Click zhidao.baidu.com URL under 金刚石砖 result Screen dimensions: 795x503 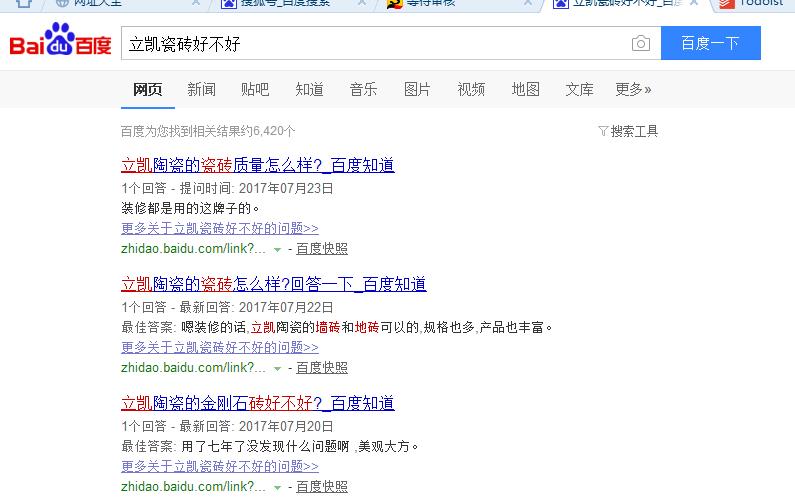click(193, 487)
